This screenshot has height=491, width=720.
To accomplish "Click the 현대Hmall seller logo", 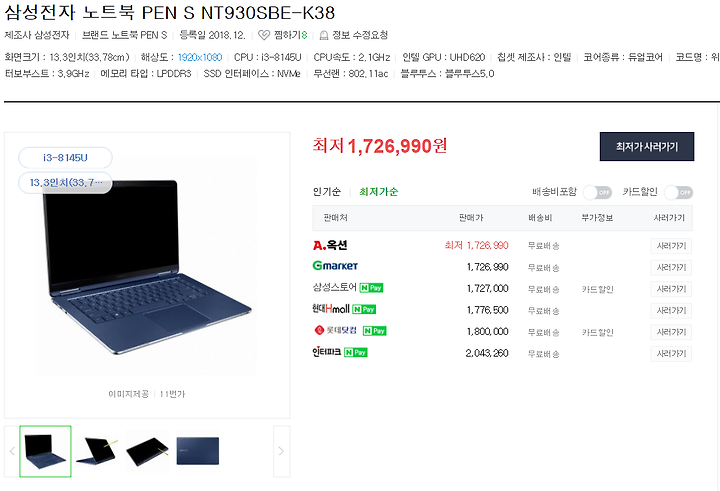I will [331, 309].
